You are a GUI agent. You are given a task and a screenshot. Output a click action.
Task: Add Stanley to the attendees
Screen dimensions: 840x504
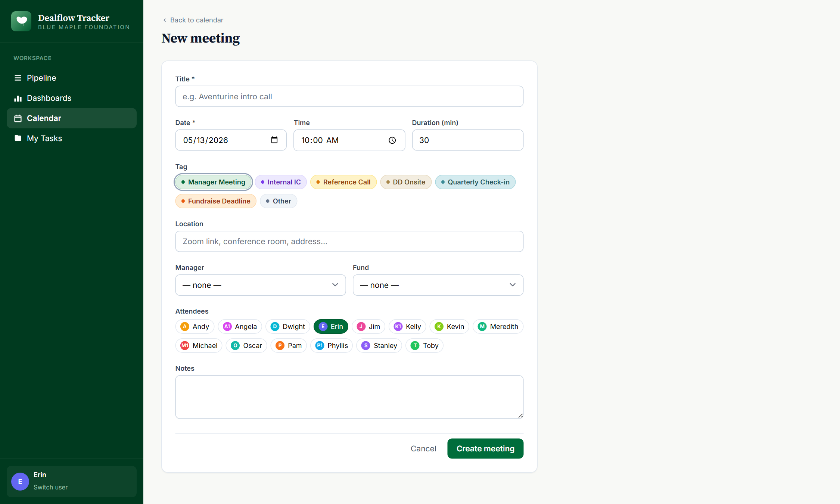pos(379,345)
